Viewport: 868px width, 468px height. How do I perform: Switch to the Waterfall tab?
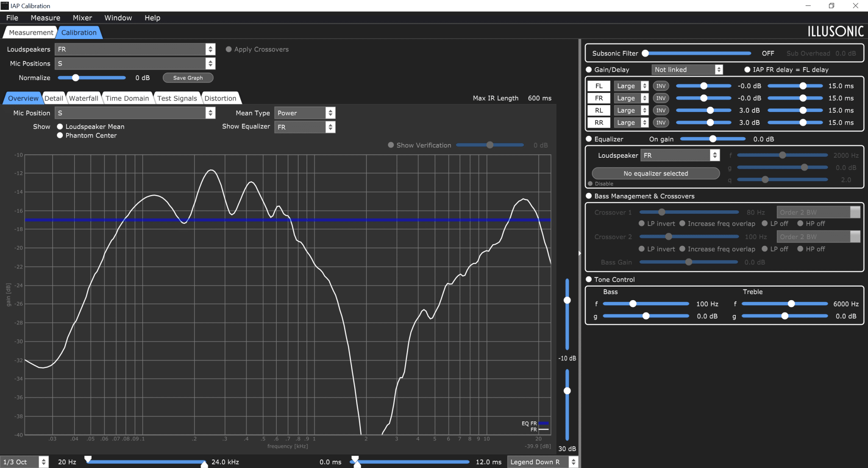click(x=83, y=98)
